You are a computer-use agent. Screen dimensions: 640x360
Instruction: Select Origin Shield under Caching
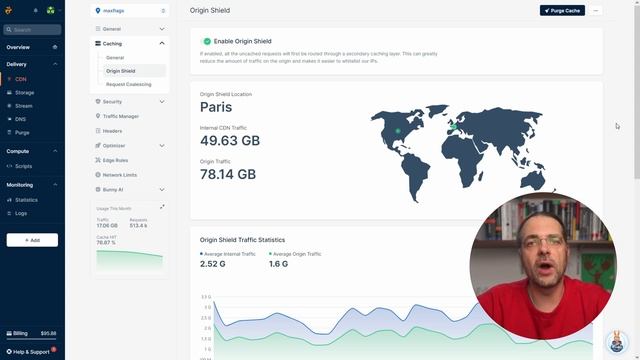(x=135, y=71)
